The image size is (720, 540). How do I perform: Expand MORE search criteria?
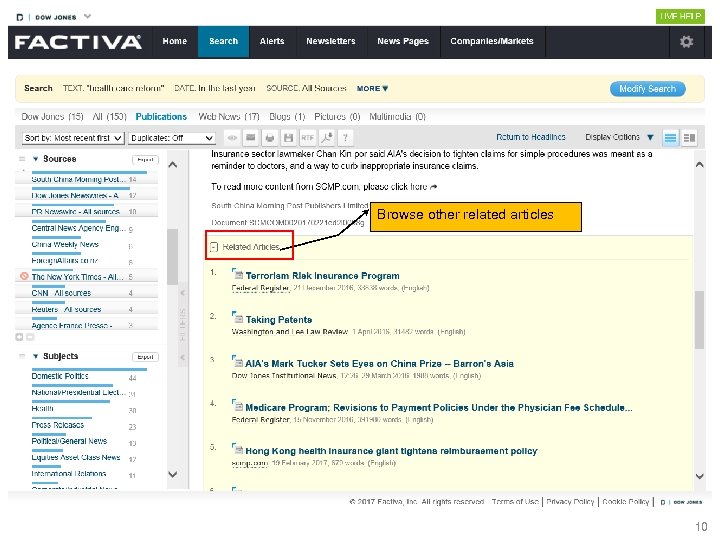click(372, 88)
